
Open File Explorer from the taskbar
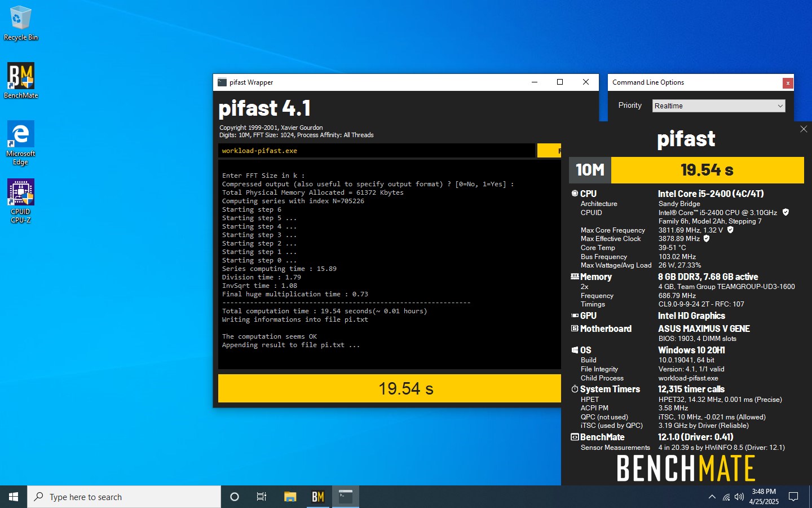[x=290, y=497]
